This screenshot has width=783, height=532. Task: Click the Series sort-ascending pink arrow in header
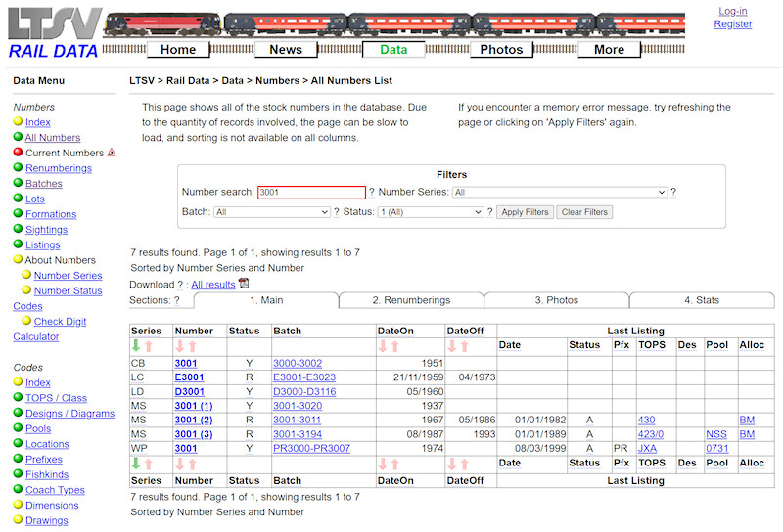click(149, 346)
